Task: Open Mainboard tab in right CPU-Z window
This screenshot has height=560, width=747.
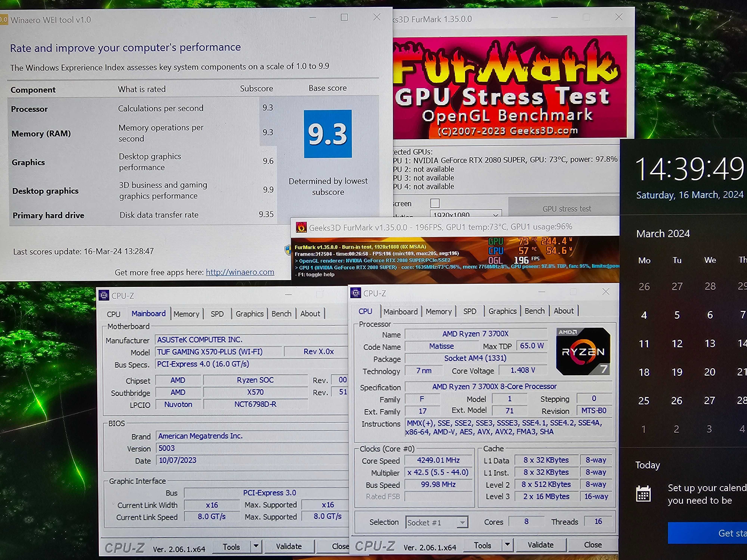Action: (401, 312)
